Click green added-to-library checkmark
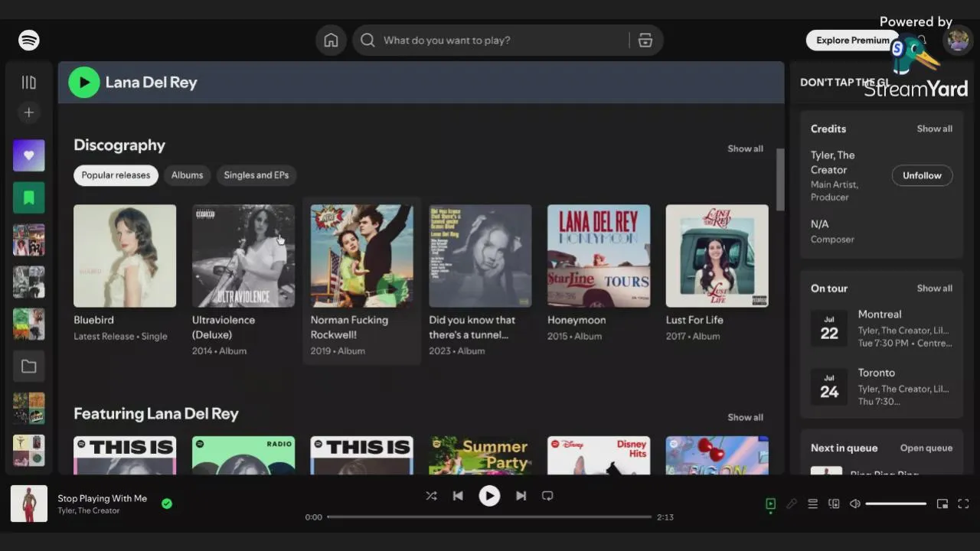 click(167, 504)
